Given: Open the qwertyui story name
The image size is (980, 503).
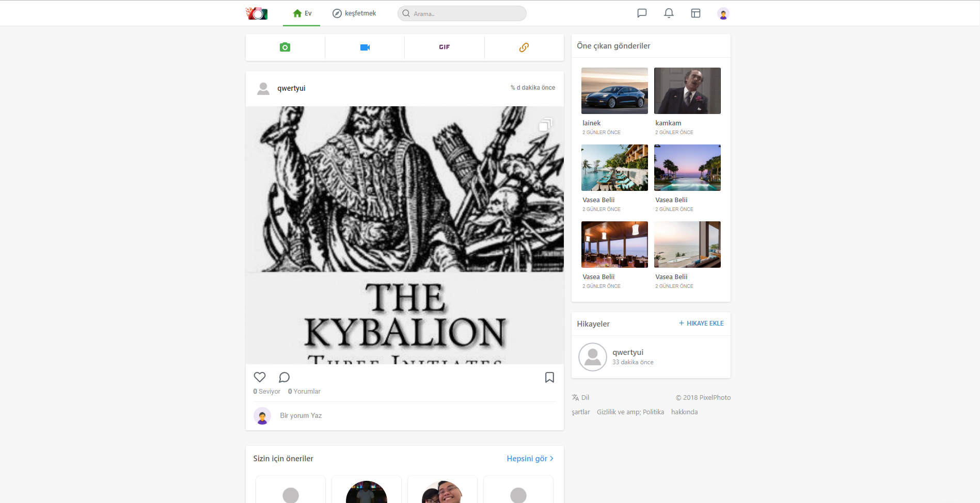Looking at the screenshot, I should 628,352.
